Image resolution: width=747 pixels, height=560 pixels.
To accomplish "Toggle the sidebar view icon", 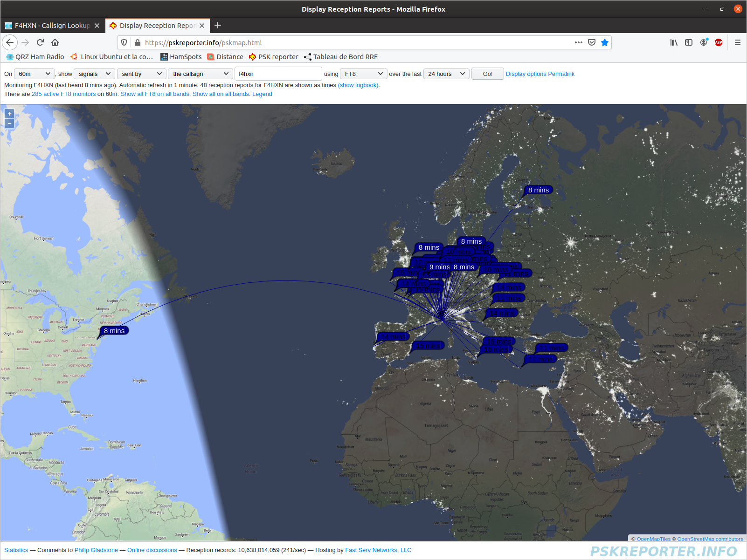I will point(689,42).
